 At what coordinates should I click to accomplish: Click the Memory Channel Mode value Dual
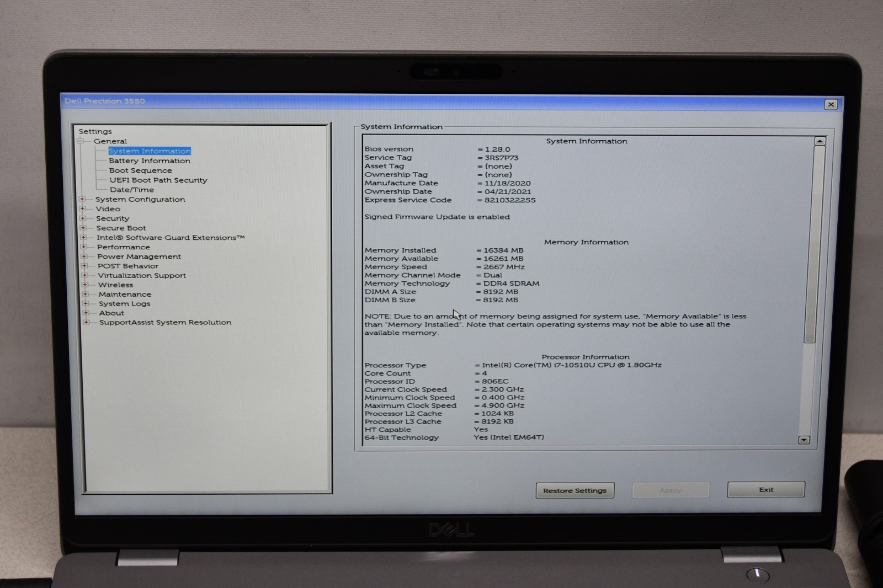pos(493,275)
